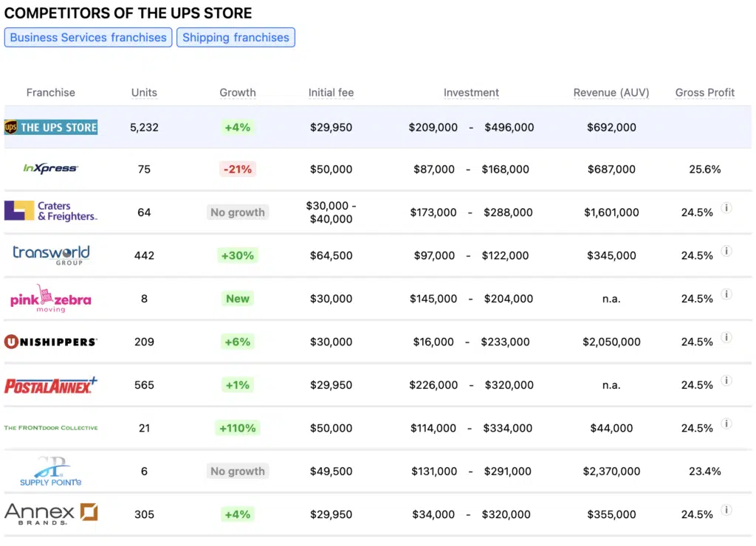Screen dimensions: 756x546
Task: Click the Supply Pointe logo
Action: pos(51,471)
